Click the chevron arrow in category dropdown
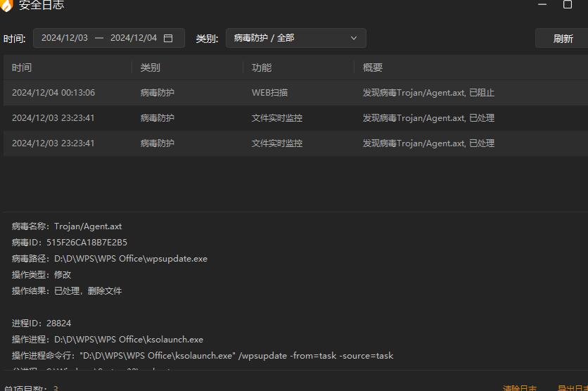588x391 pixels. click(x=354, y=38)
